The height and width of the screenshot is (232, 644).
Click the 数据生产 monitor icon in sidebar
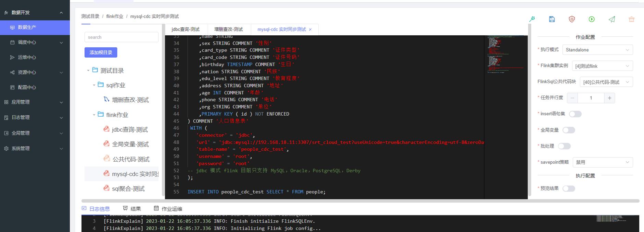(x=12, y=27)
